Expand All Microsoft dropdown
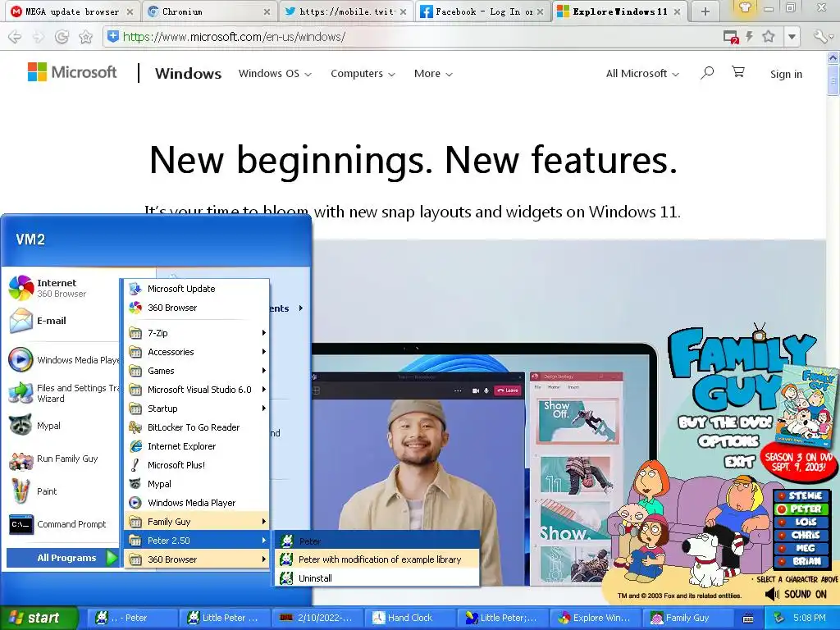840x630 pixels. pos(642,73)
